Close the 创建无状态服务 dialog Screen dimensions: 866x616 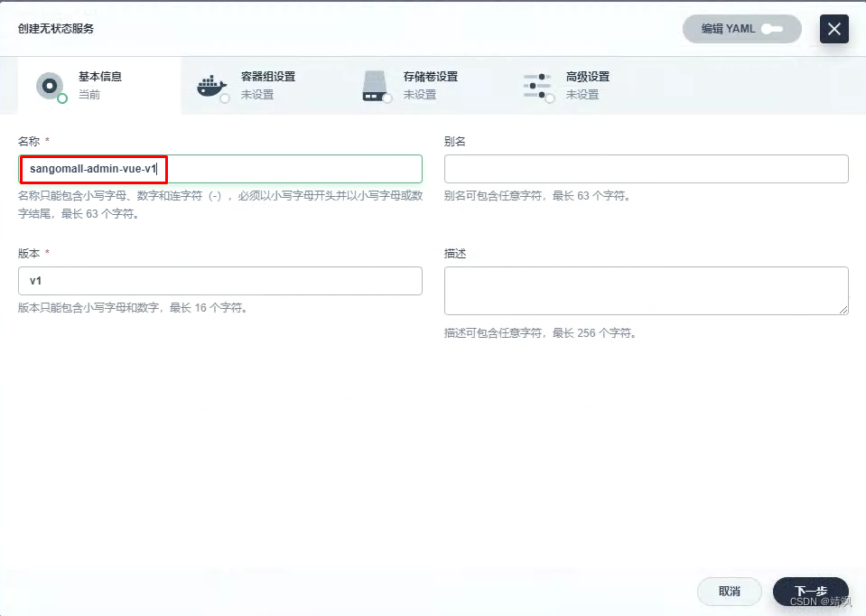point(833,29)
